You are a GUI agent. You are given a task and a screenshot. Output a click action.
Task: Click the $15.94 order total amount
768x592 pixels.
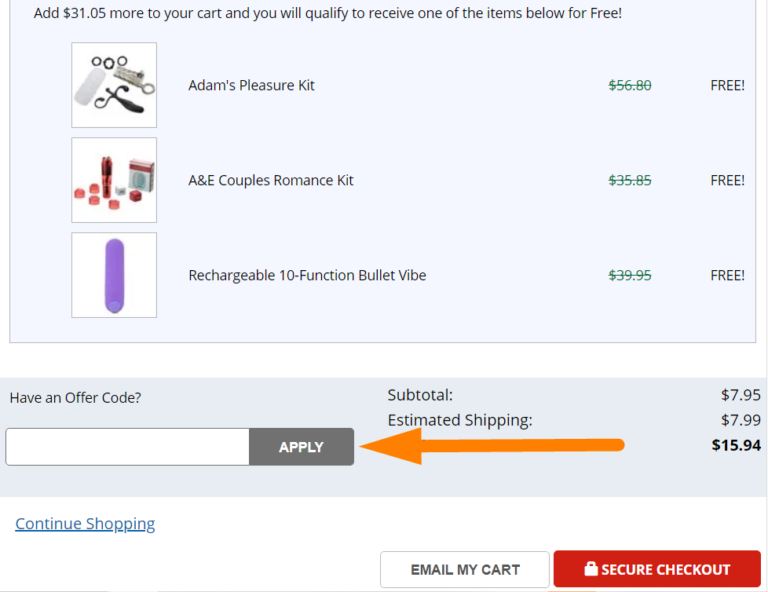736,445
